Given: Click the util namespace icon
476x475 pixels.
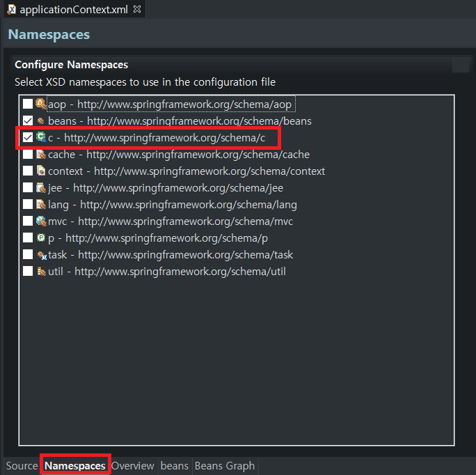Looking at the screenshot, I should [x=40, y=271].
